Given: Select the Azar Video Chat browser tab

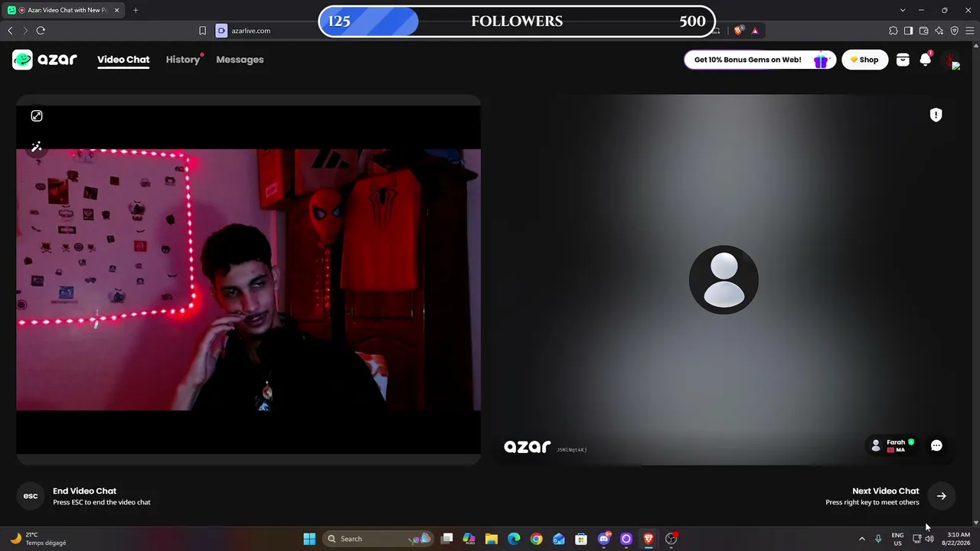Looking at the screenshot, I should coord(64,10).
